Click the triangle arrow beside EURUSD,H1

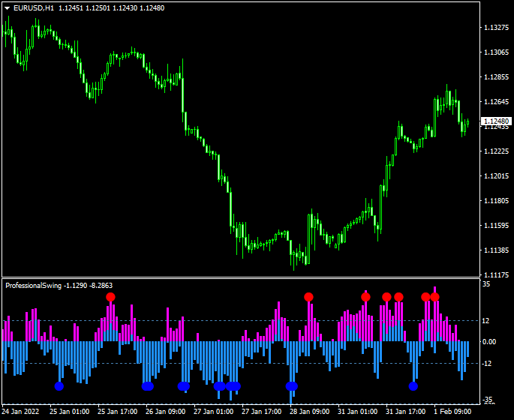[8, 8]
